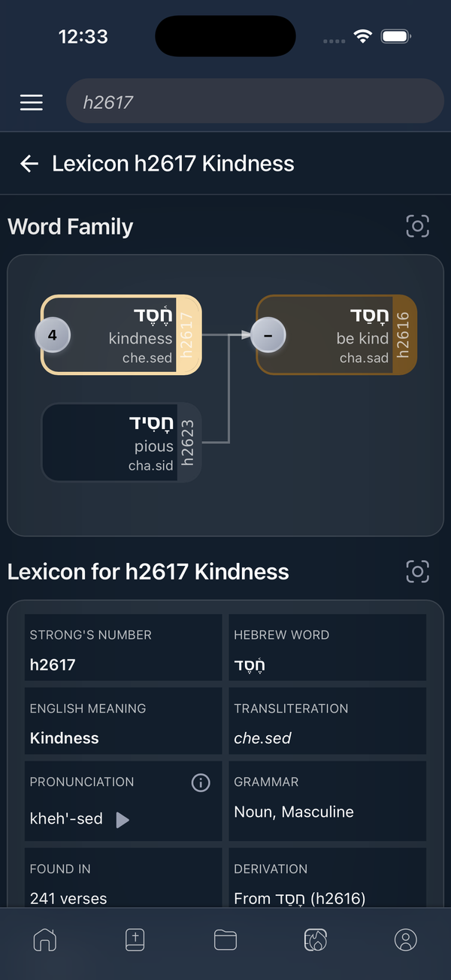451x980 pixels.
Task: Expand the 4 badge on the kindness node
Action: coord(52,335)
